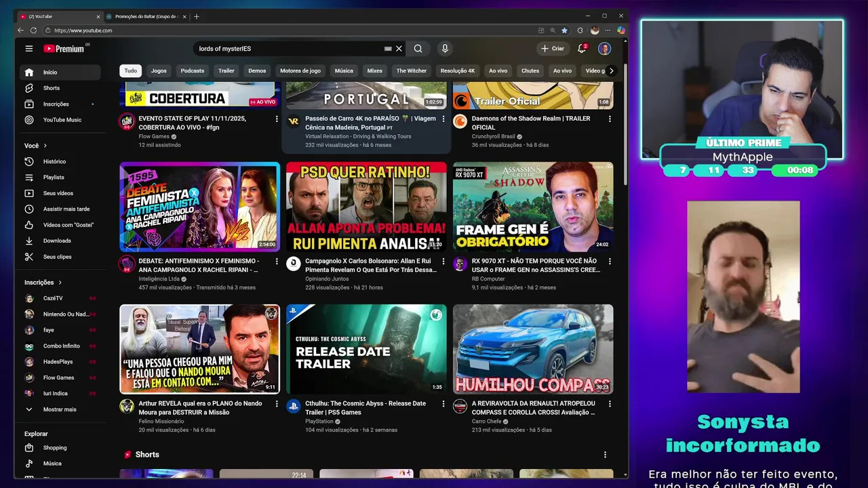Open the blue Renault car thumbnail
Image resolution: width=868 pixels, height=488 pixels.
pyautogui.click(x=533, y=349)
